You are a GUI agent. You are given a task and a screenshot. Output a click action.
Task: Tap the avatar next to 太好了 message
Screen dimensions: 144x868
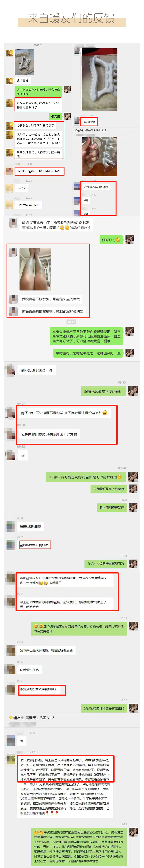[9, 188]
